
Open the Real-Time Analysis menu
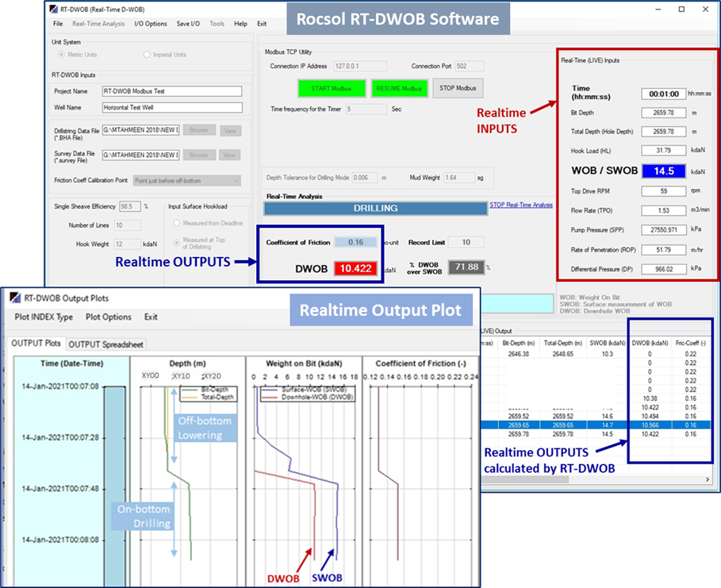click(x=98, y=24)
